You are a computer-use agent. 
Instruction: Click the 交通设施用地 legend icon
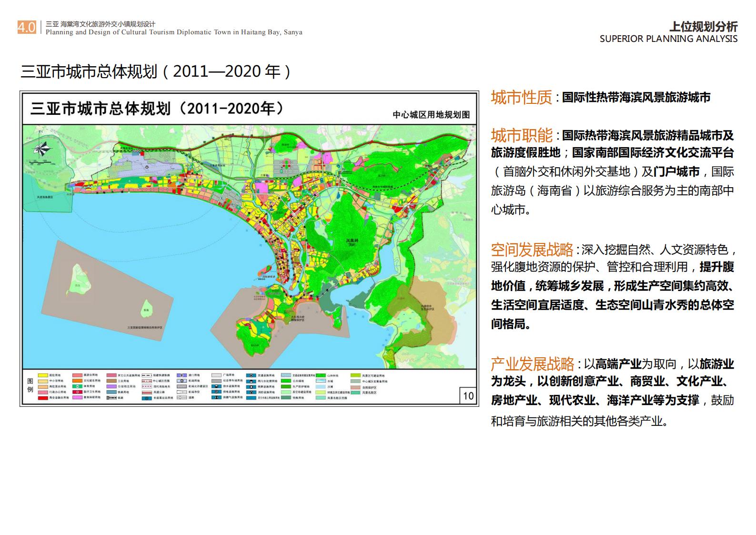251,375
